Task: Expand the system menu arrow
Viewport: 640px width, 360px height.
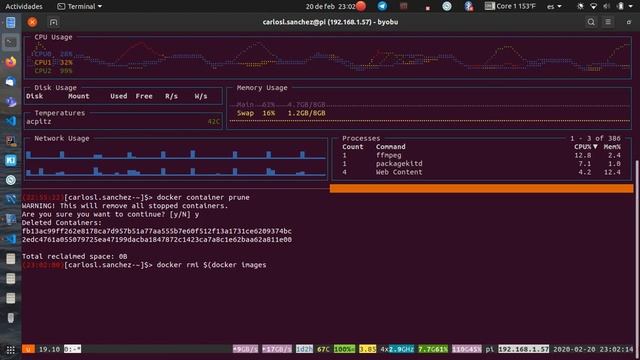Action: pyautogui.click(x=631, y=7)
